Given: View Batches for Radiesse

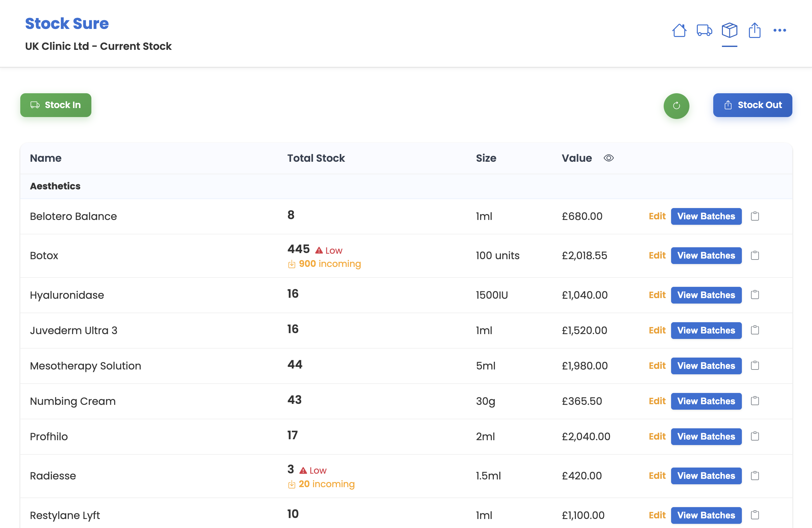Looking at the screenshot, I should point(706,476).
